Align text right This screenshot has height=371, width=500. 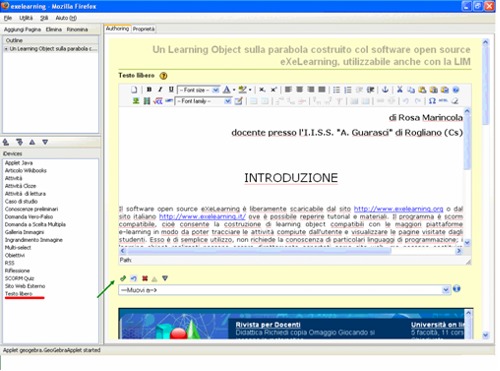click(311, 89)
